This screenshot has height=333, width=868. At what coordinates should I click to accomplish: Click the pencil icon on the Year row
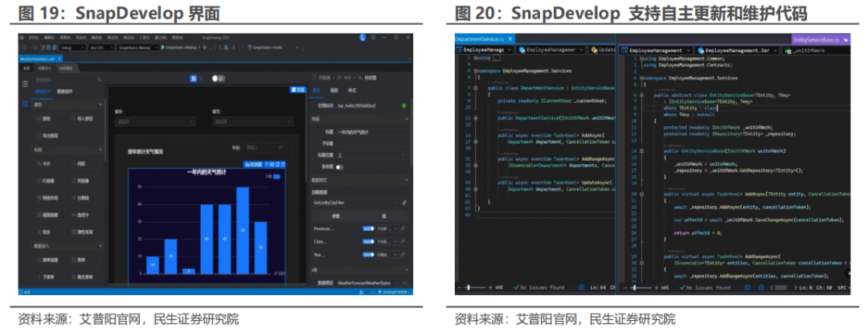click(x=403, y=255)
